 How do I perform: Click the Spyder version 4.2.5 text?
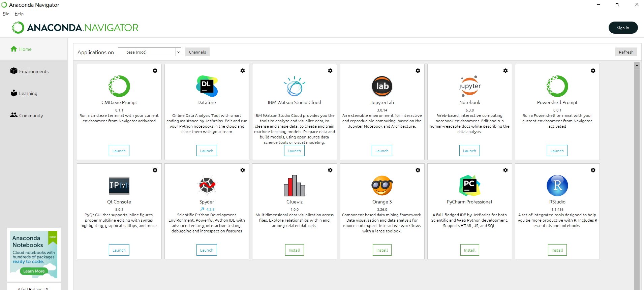click(x=210, y=210)
